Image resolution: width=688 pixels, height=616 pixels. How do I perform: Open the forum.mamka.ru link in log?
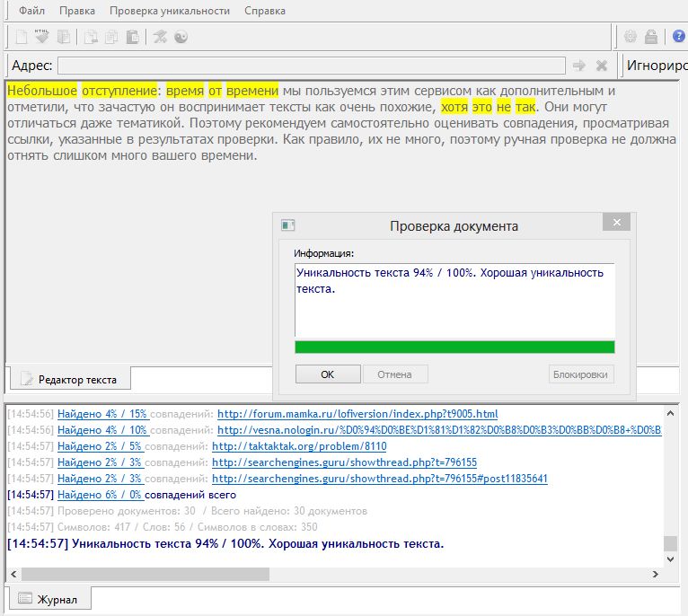[357, 414]
